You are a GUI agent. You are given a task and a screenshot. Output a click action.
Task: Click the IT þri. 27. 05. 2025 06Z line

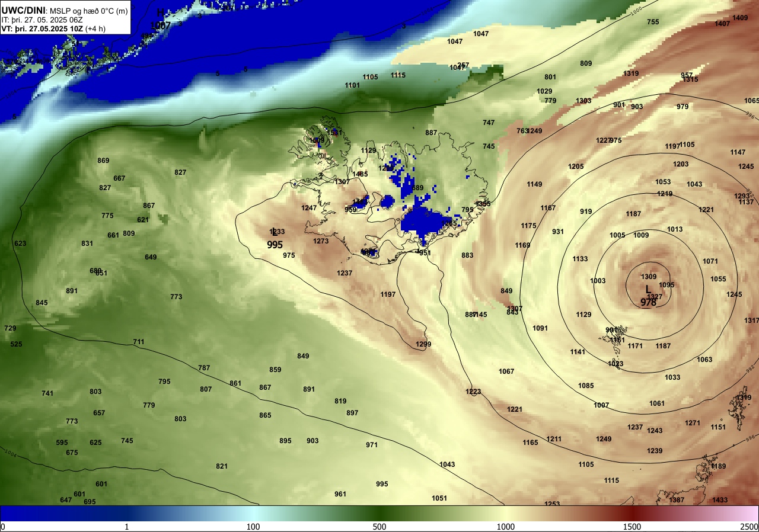[42, 20]
